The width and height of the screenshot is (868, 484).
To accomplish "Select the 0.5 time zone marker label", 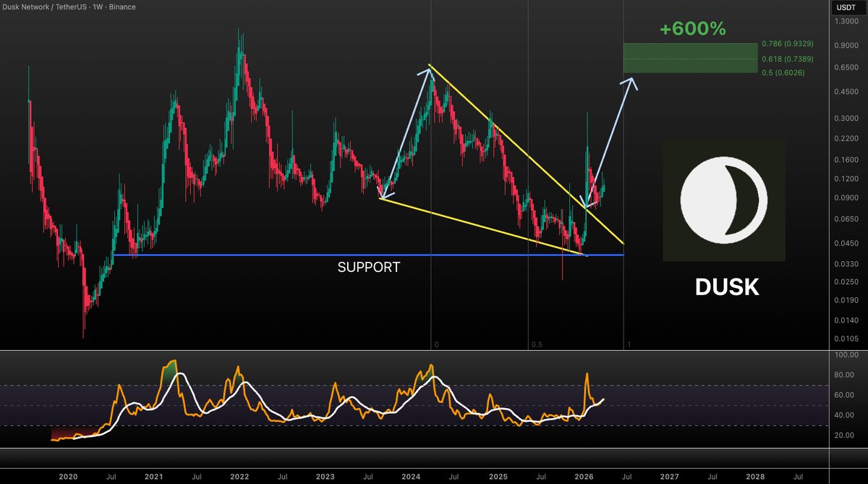I will click(536, 344).
